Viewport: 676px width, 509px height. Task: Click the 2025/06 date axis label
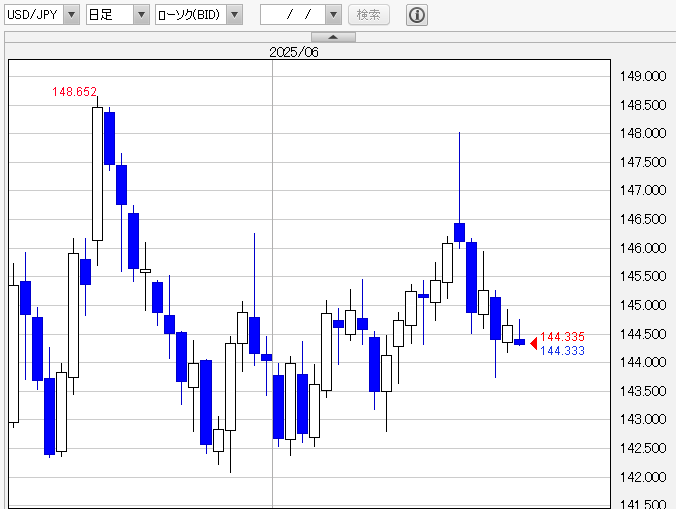tap(294, 52)
